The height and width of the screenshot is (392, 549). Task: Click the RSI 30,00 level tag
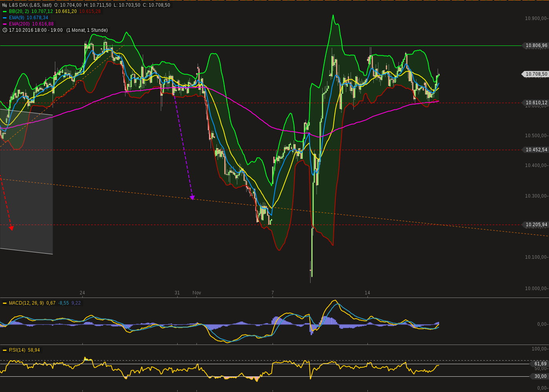coord(540,376)
